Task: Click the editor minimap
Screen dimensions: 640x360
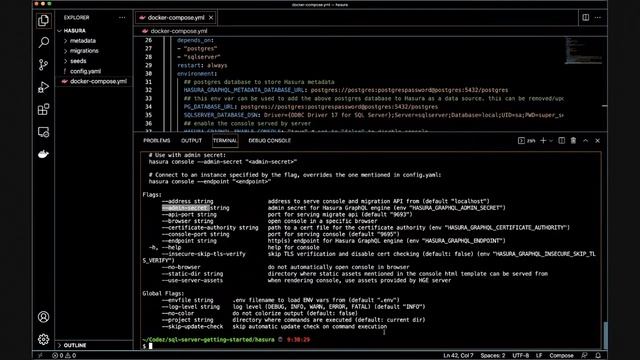Action: click(584, 50)
